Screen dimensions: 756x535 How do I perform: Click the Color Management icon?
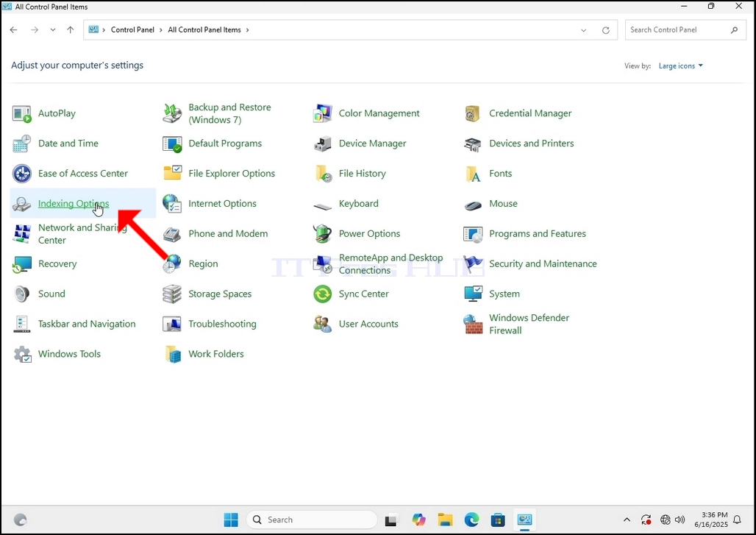coord(323,113)
